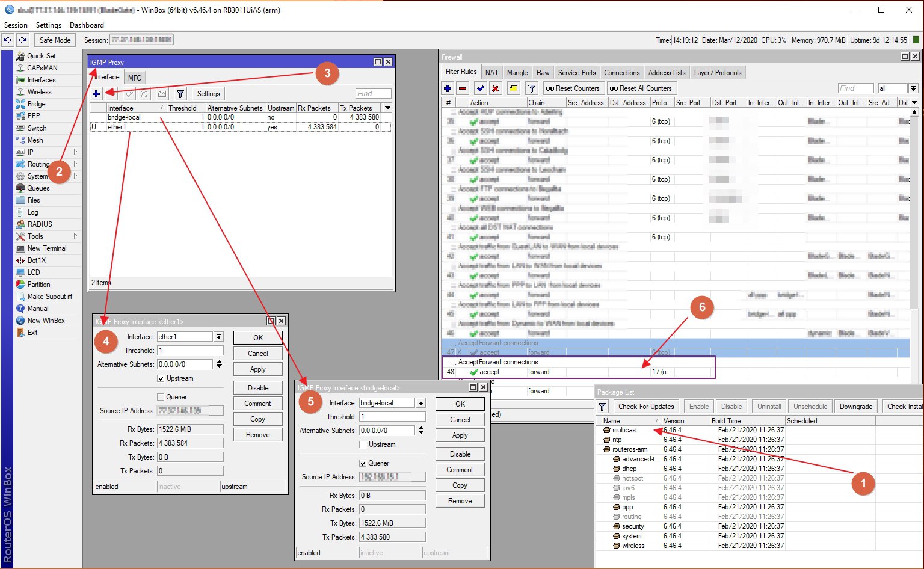This screenshot has height=569, width=924.
Task: Open Wireless from the sidebar
Action: (x=39, y=92)
